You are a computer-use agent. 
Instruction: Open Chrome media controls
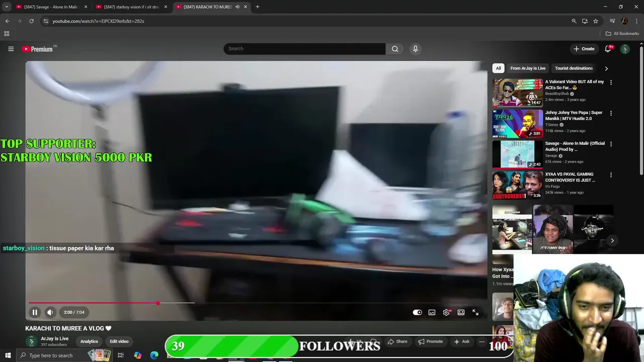(x=612, y=21)
